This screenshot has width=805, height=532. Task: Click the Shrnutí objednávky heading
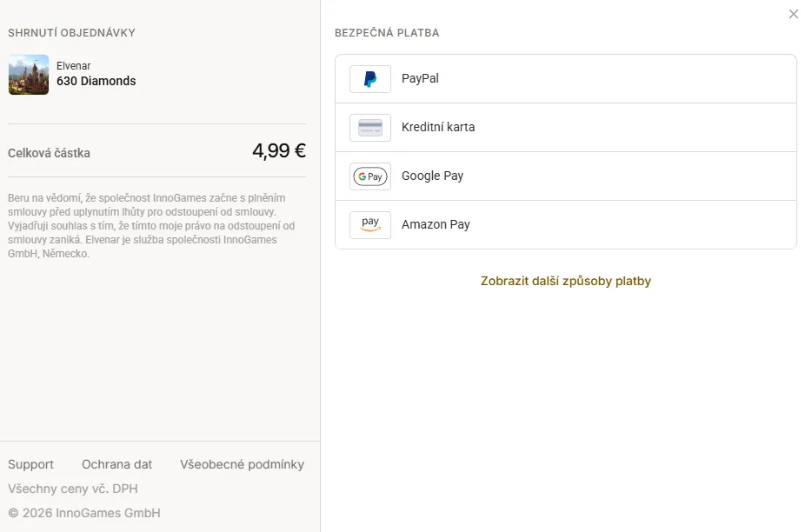71,33
